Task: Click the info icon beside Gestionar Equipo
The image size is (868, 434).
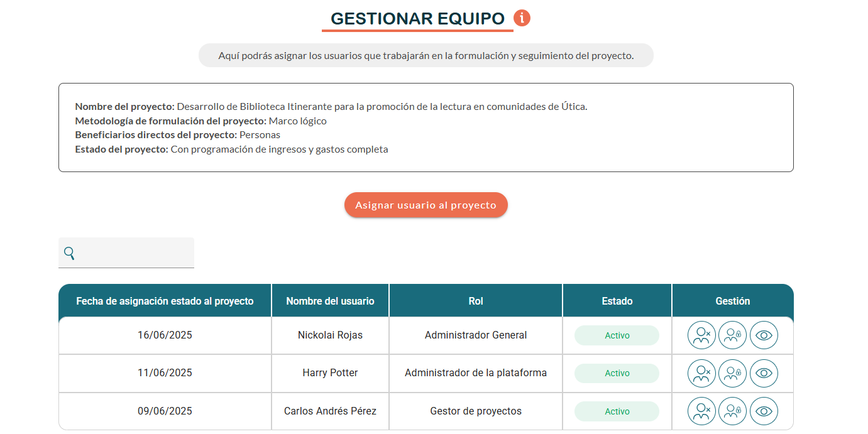Action: [x=522, y=18]
